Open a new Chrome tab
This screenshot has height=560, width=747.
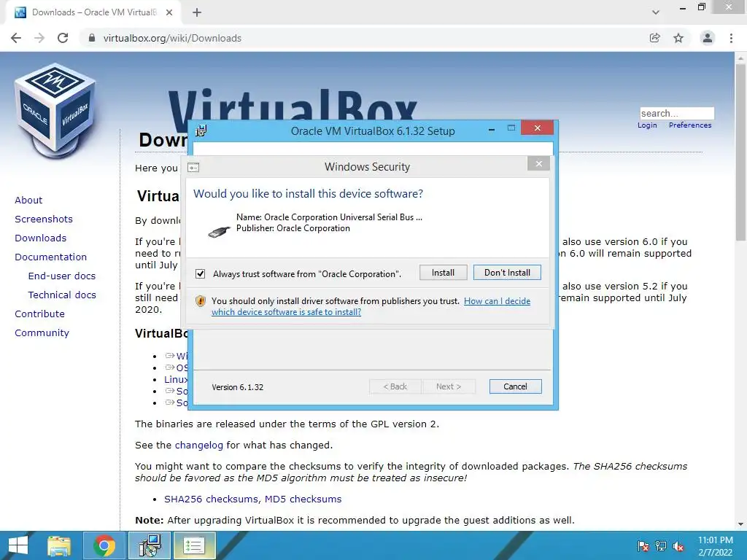click(197, 12)
